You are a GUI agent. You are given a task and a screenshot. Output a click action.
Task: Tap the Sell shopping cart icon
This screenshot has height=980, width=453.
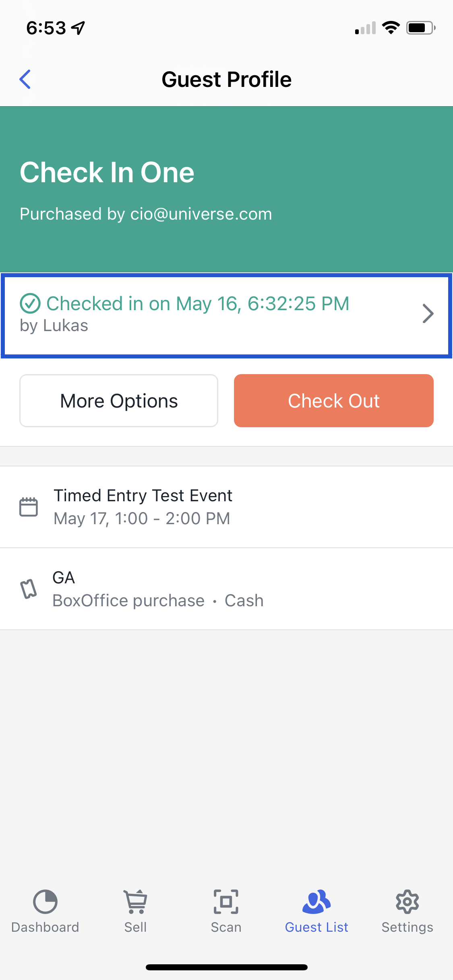pyautogui.click(x=136, y=901)
